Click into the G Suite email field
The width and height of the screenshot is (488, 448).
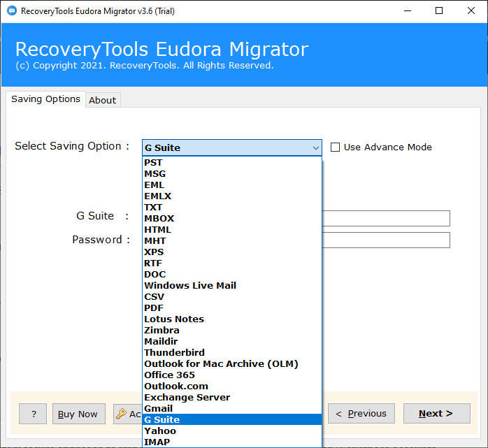[x=386, y=218]
